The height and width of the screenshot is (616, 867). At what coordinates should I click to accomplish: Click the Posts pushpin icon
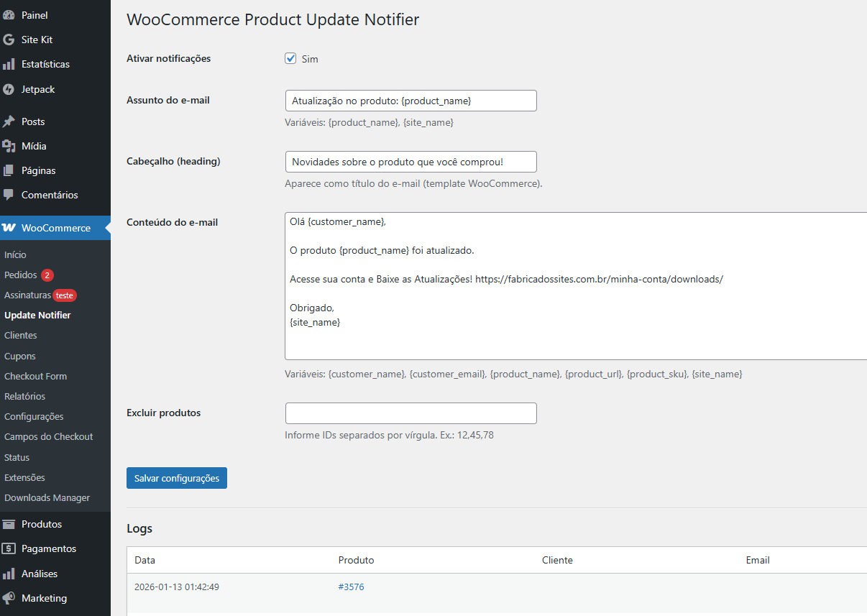[9, 121]
